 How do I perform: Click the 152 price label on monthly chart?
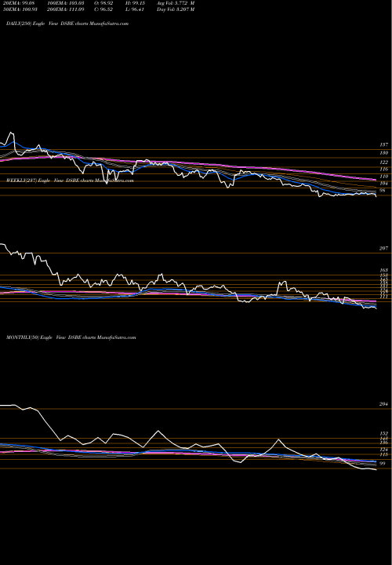pyautogui.click(x=383, y=433)
